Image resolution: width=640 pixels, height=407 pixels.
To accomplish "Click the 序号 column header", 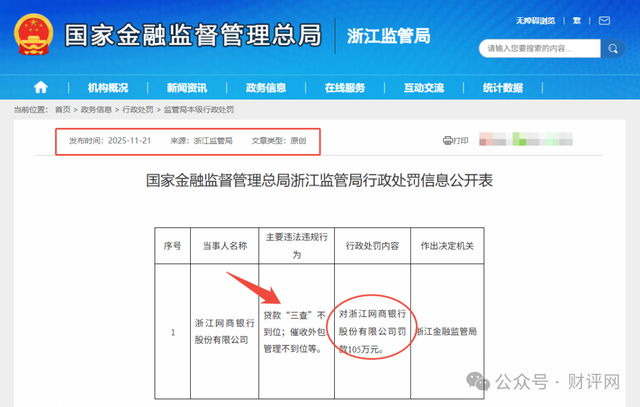I will (x=172, y=246).
